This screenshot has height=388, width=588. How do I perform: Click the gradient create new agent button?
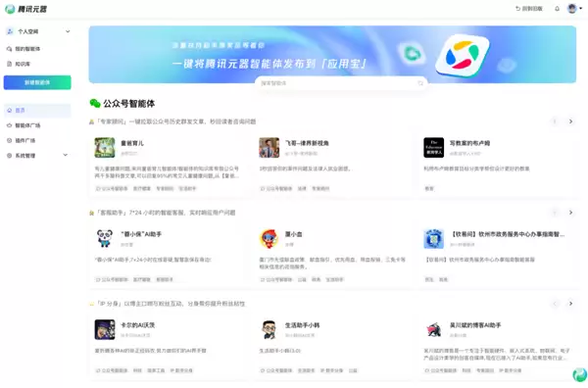[37, 82]
